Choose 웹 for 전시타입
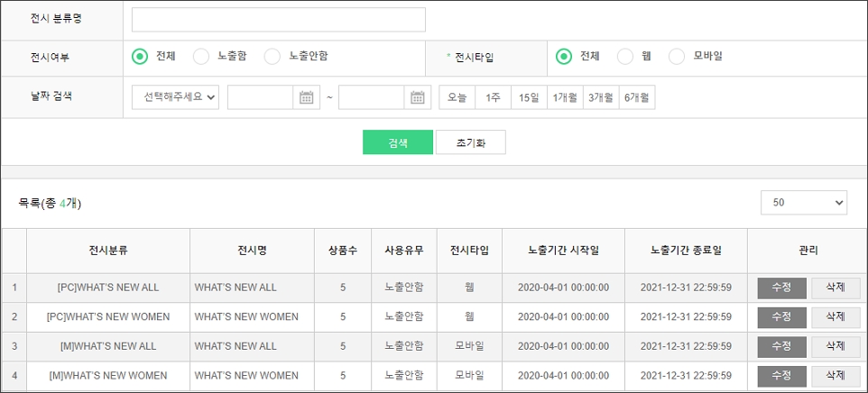This screenshot has height=393, width=868. pos(625,57)
